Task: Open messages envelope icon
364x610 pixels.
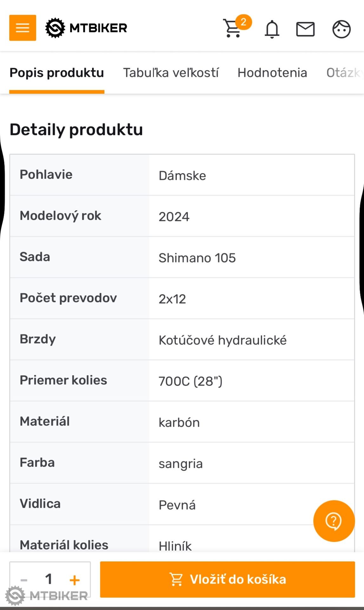Action: click(x=305, y=29)
